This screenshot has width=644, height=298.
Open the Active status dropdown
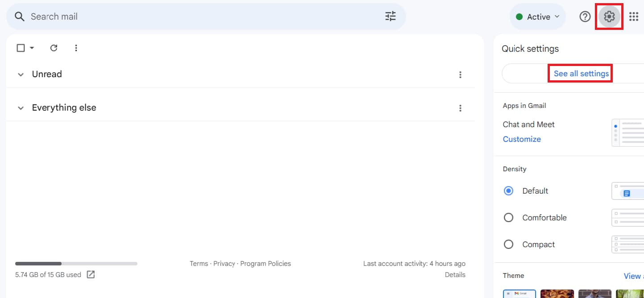pos(538,17)
